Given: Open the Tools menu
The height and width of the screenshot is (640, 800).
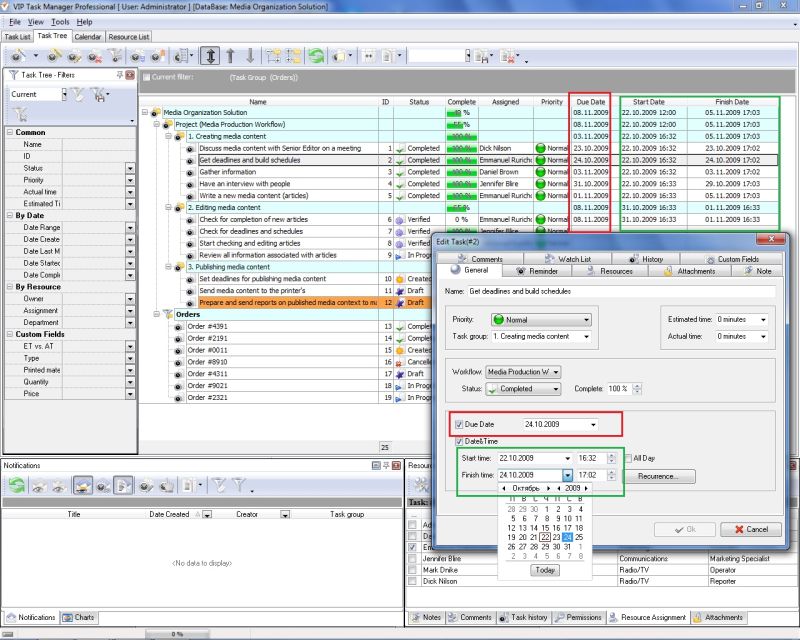Looking at the screenshot, I should click(60, 22).
